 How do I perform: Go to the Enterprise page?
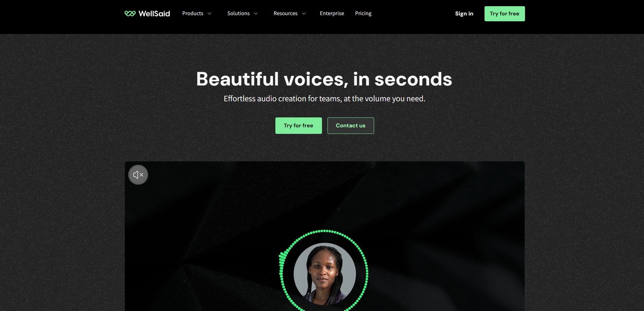(332, 13)
